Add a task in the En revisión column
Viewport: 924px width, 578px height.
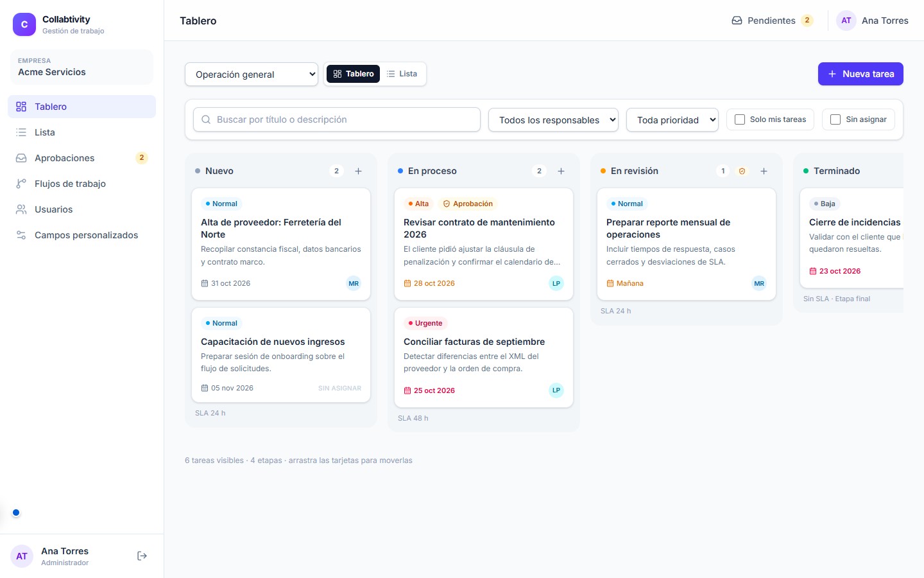[x=764, y=171]
